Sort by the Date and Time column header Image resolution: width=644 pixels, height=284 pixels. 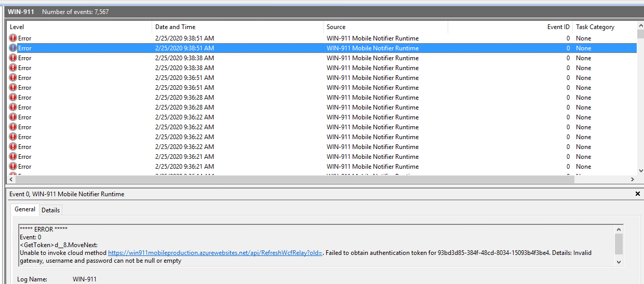pos(175,27)
